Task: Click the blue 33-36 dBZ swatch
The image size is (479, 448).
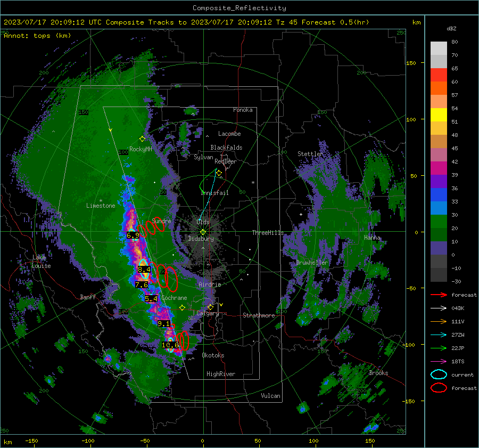Action: [439, 195]
